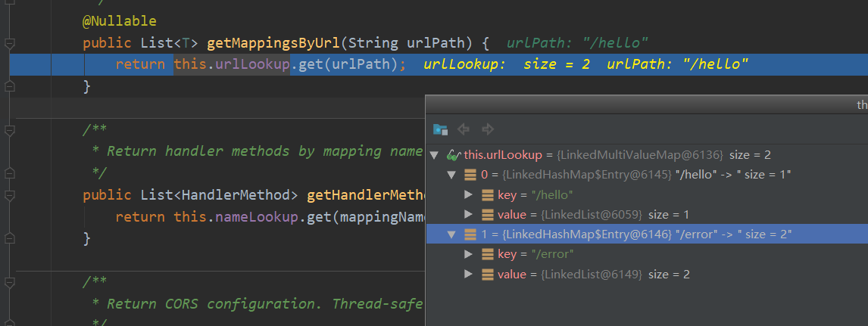Toggle the fold marker at the getHandlerMethods declaration
This screenshot has height=326, width=868.
coord(10,196)
